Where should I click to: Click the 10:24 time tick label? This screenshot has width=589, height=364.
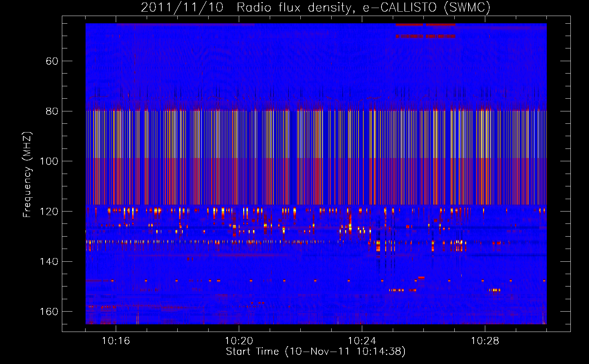(362, 341)
